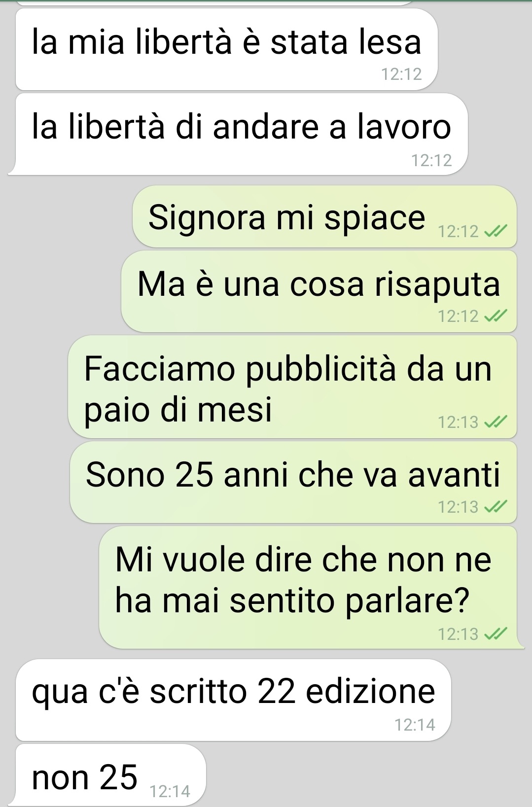Tap the 12:13 timestamp on 'Sono 25 anni' bubble

pos(459,507)
